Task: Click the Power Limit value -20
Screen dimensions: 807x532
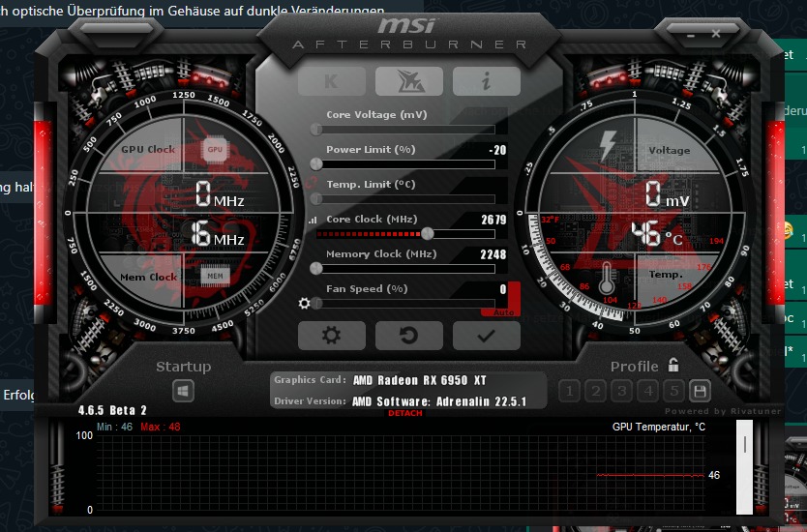Action: [497, 150]
